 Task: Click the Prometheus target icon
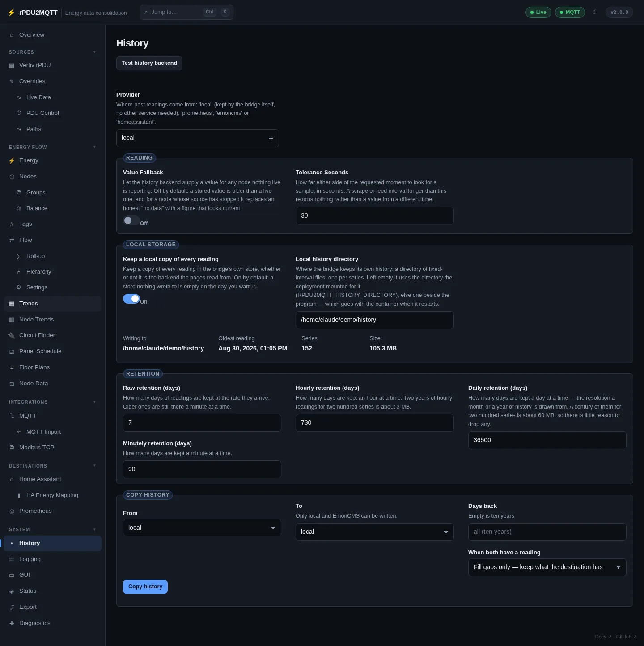(12, 511)
